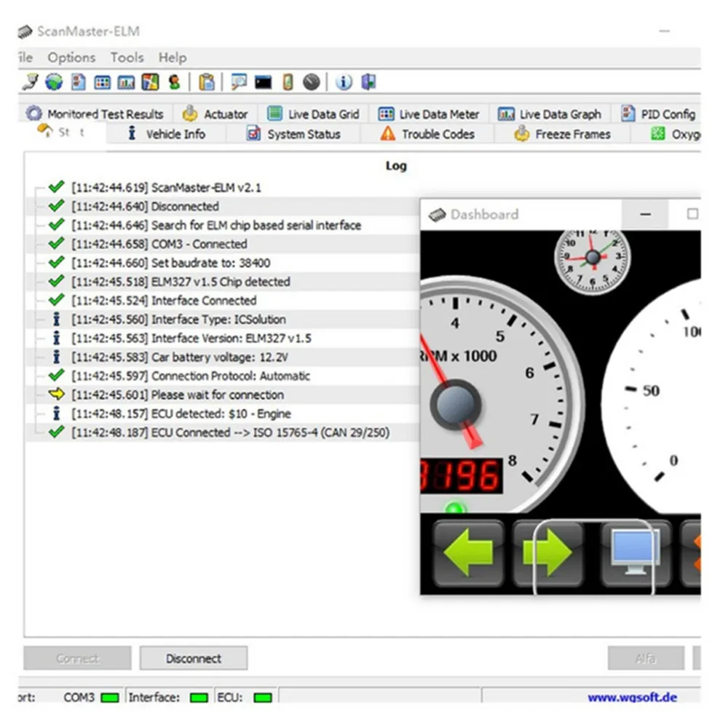Open the Options menu
Screen dimensions: 728x728
click(71, 58)
